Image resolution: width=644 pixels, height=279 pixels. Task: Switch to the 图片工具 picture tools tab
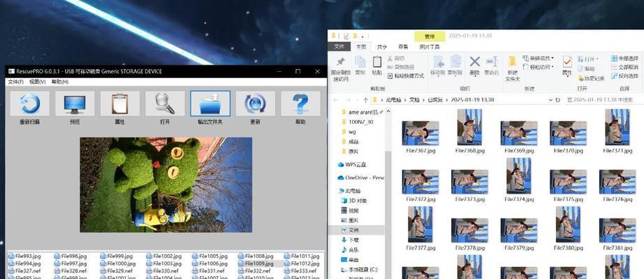pos(430,47)
